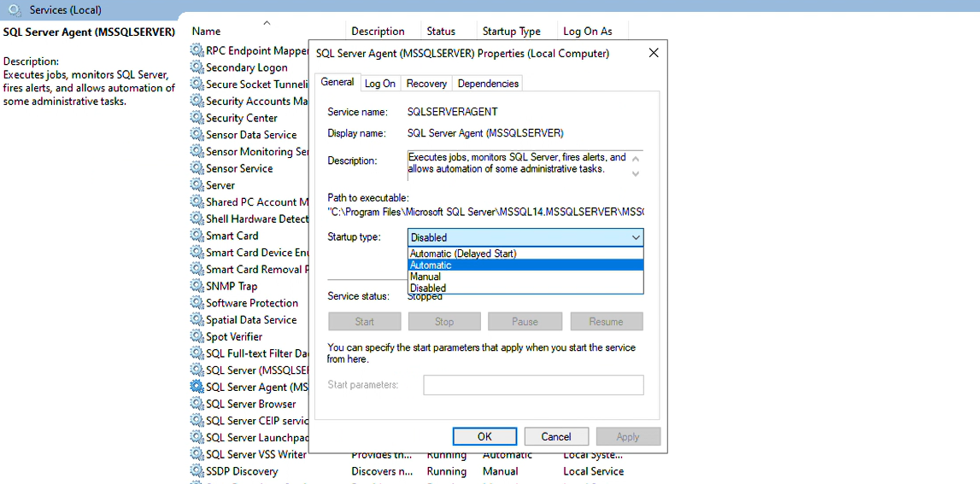Image resolution: width=980 pixels, height=484 pixels.
Task: Click the gear icon beside Shell Hardware Detection
Action: (x=197, y=219)
